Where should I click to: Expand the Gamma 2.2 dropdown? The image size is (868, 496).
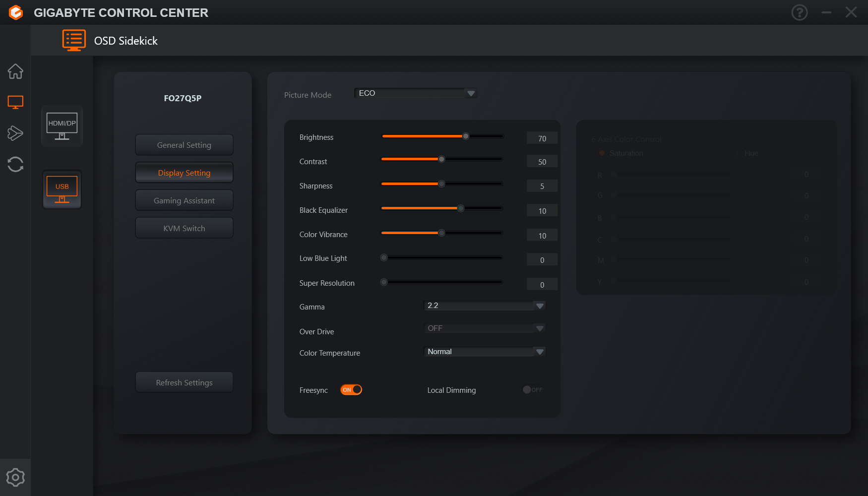pyautogui.click(x=485, y=306)
